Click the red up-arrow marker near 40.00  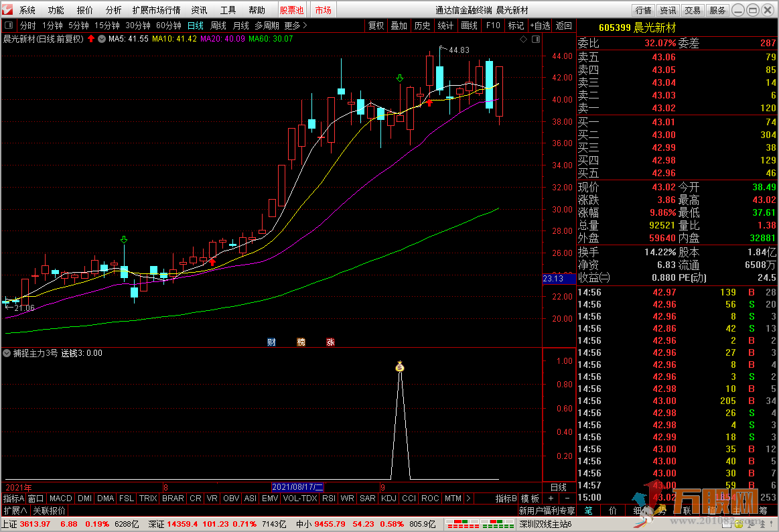click(430, 103)
